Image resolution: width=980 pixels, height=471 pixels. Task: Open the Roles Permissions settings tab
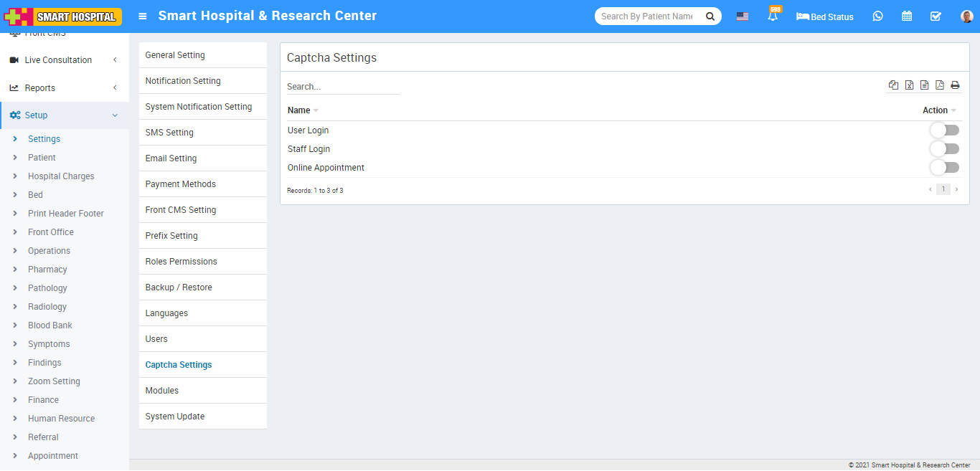click(181, 262)
